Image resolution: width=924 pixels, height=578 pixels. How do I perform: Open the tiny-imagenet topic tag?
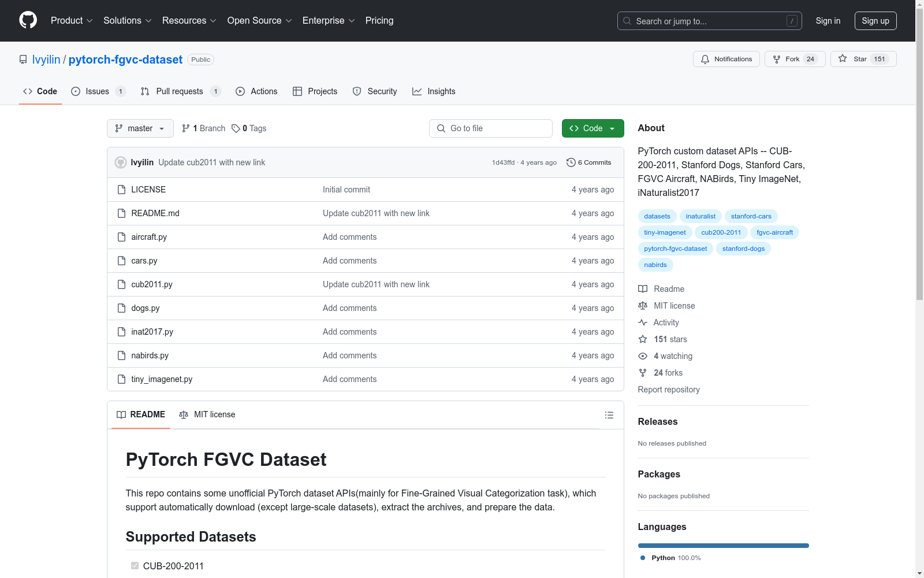(665, 232)
